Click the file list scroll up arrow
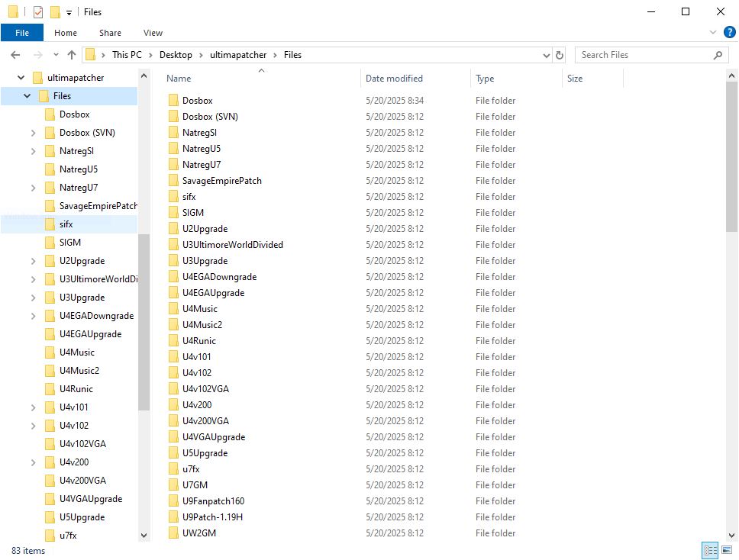The height and width of the screenshot is (560, 739). click(x=731, y=76)
